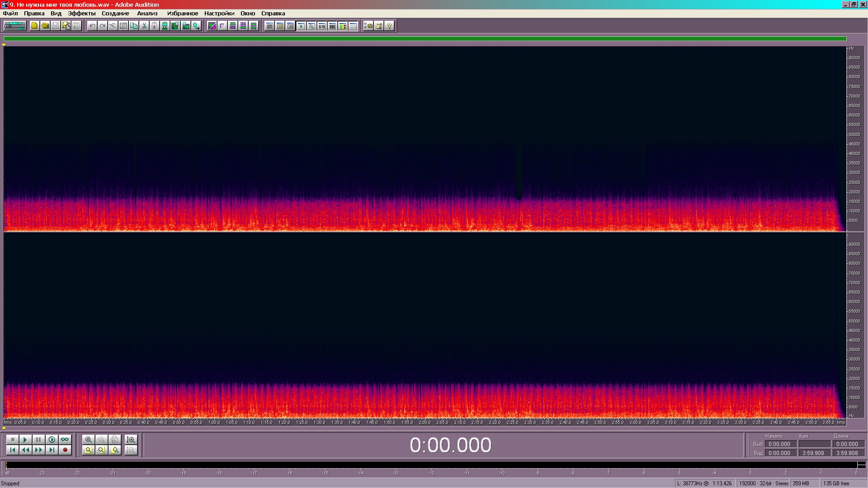Image resolution: width=868 pixels, height=488 pixels.
Task: Click the green horizontal zoom range bar
Action: (425, 38)
